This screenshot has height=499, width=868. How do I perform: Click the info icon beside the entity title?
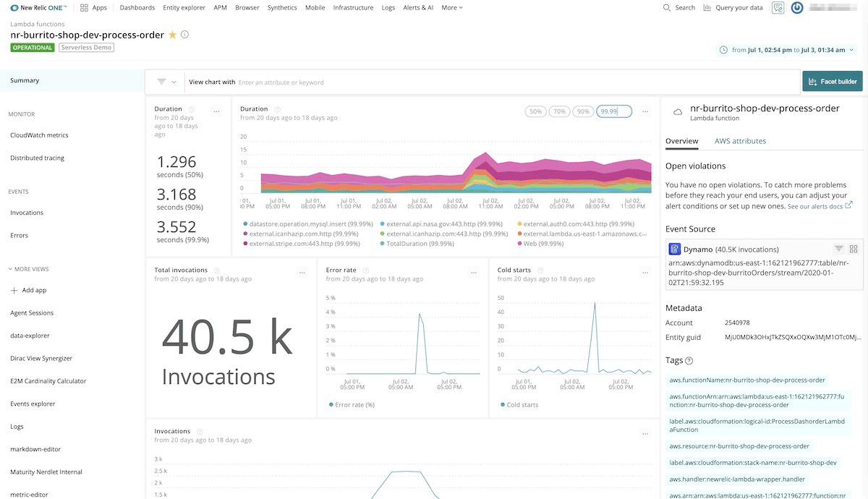point(184,35)
